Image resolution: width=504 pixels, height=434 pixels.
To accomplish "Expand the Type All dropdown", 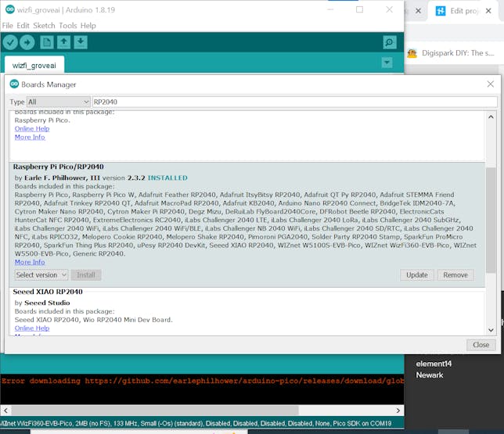I will click(58, 102).
